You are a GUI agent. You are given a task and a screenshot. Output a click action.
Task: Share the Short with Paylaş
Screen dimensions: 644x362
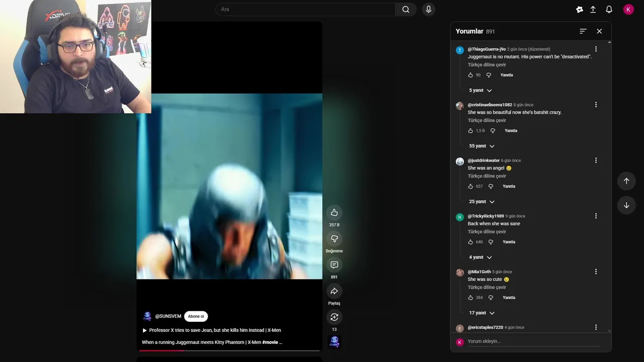334,291
